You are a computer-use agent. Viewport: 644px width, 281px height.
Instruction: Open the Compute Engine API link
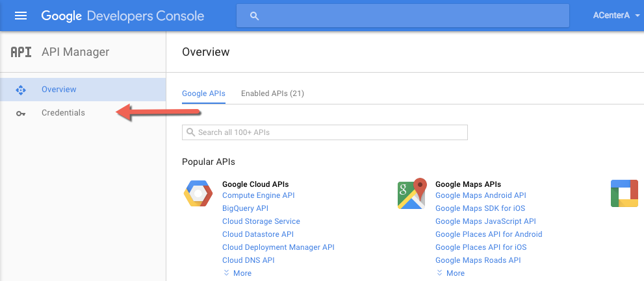coord(258,195)
